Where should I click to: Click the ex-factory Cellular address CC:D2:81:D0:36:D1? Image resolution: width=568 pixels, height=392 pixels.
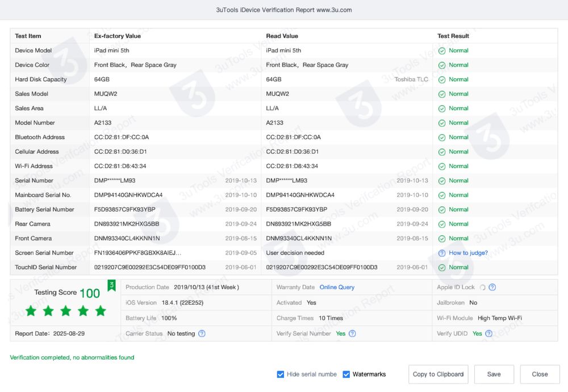point(120,152)
